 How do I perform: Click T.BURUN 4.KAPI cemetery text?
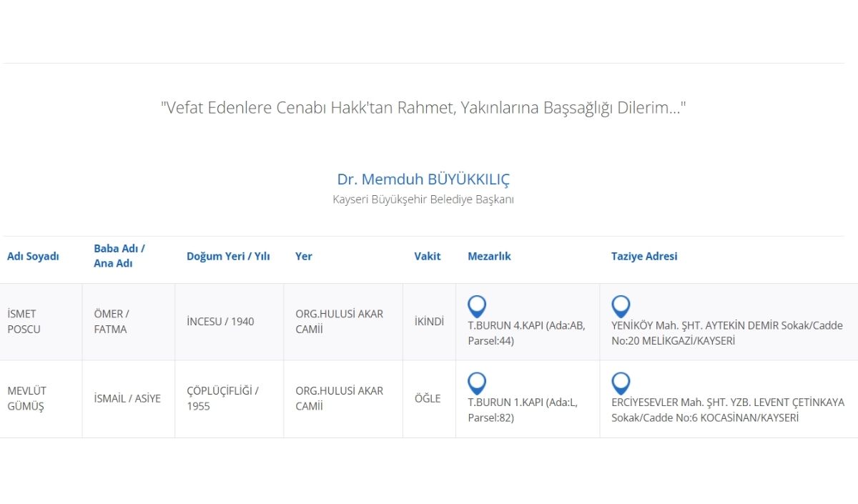pos(526,333)
